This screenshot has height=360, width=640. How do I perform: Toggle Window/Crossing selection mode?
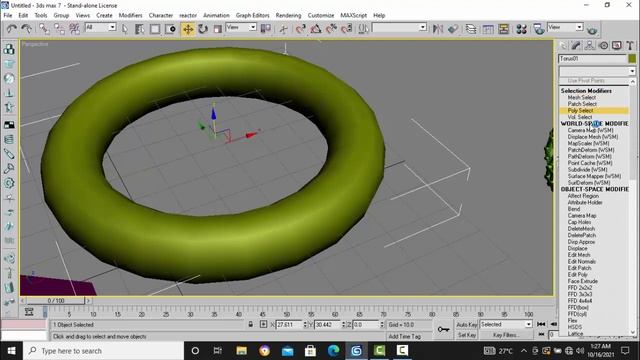[170, 29]
